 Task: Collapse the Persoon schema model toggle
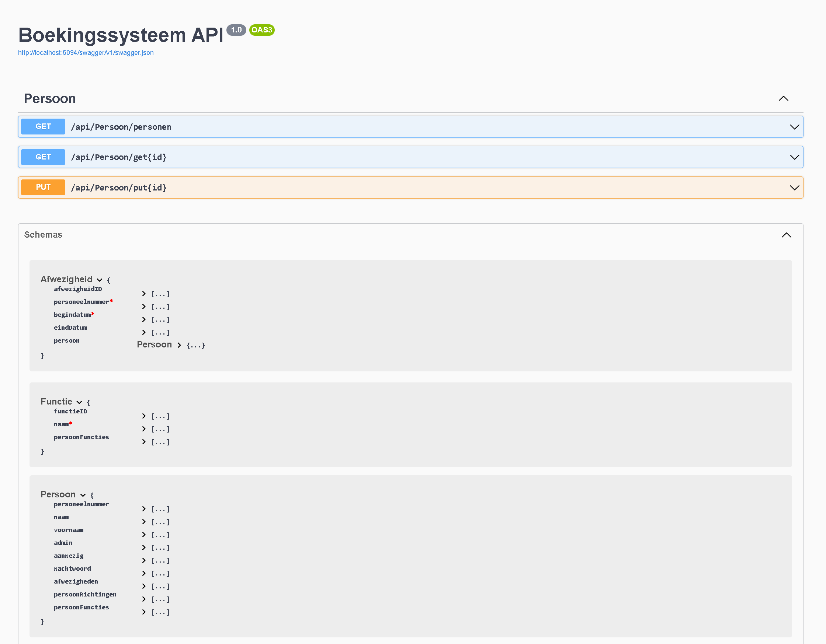(x=83, y=495)
